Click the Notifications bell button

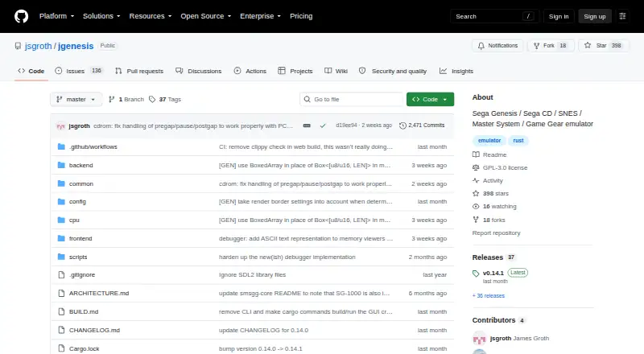pos(497,46)
